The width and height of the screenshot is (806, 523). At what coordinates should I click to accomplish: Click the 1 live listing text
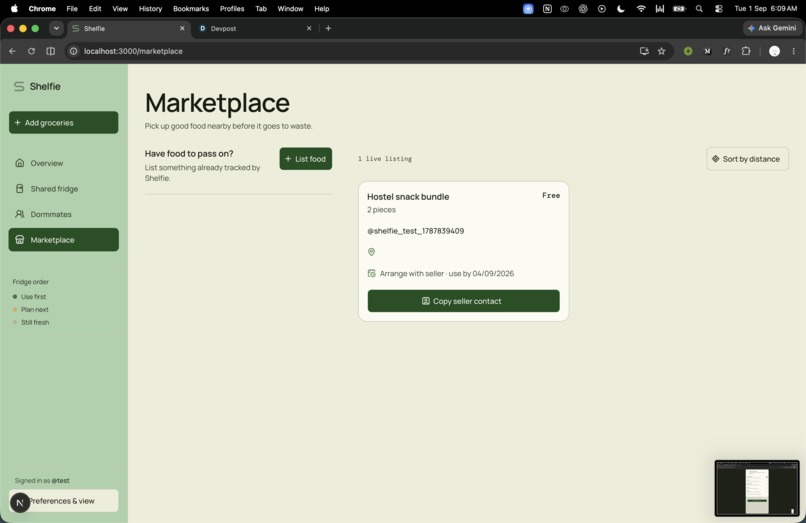point(384,159)
